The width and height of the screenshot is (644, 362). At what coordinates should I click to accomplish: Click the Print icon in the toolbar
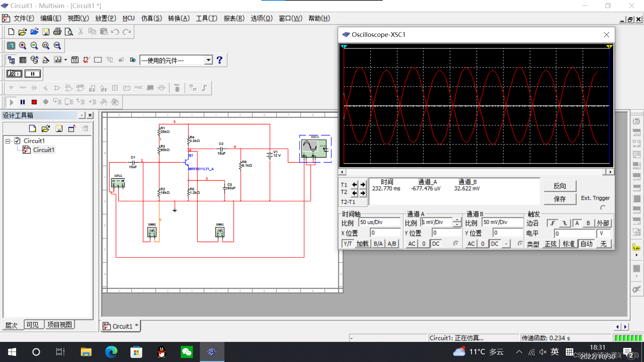[57, 32]
